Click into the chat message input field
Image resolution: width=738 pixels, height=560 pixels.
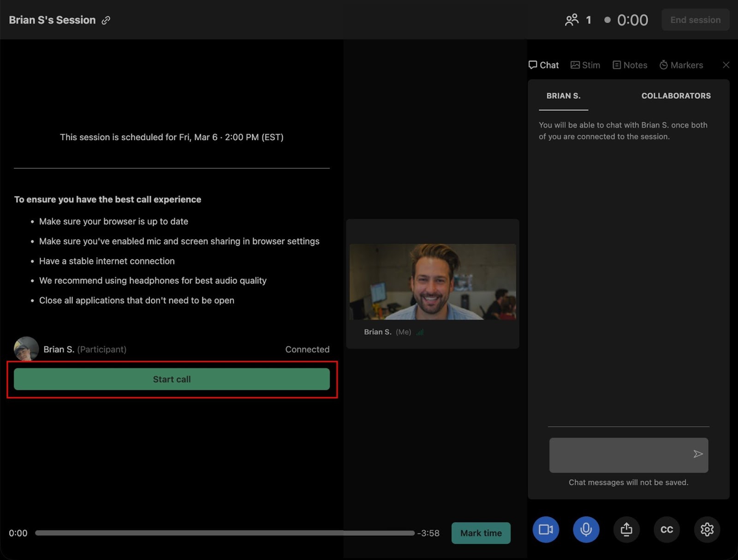[x=618, y=455]
